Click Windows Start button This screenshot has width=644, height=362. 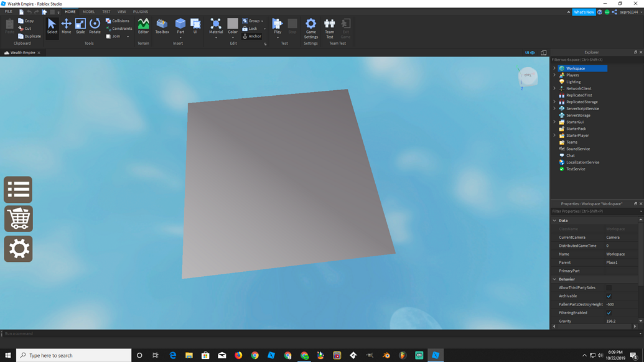pos(8,355)
